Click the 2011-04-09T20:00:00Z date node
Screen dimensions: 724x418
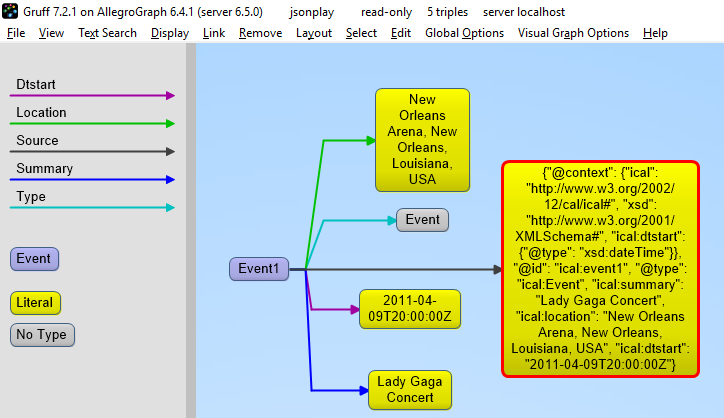(x=408, y=309)
